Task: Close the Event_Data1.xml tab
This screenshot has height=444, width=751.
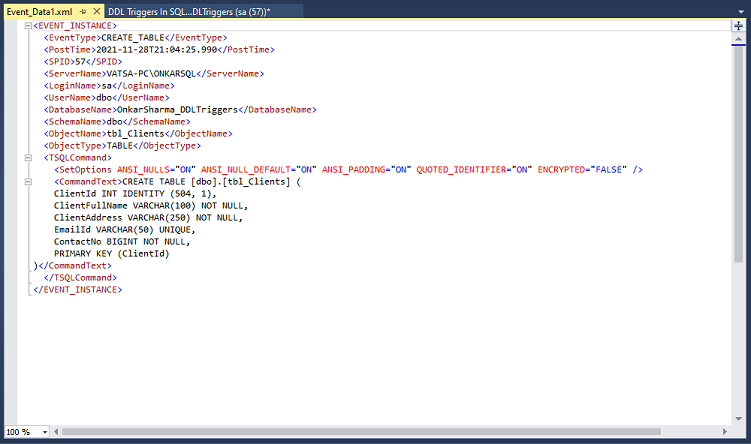Action: click(x=96, y=11)
